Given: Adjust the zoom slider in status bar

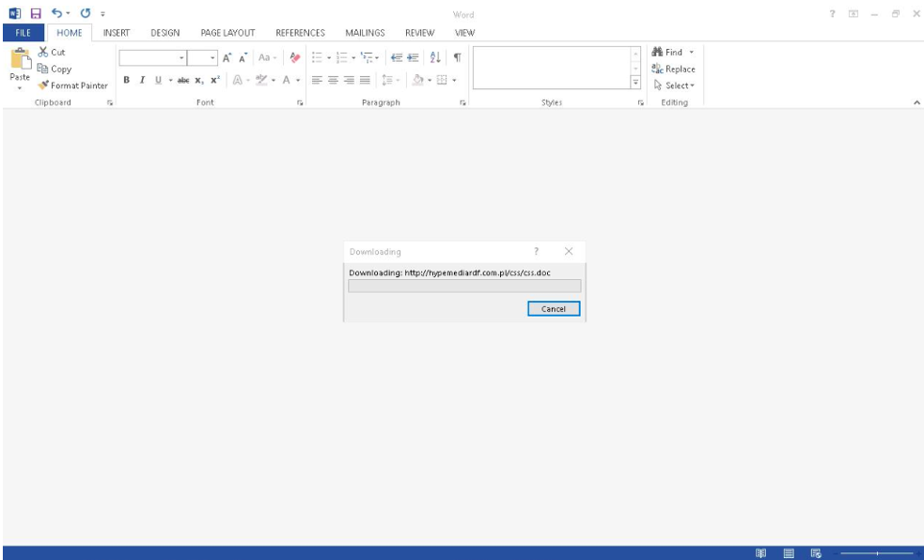Looking at the screenshot, I should (876, 553).
